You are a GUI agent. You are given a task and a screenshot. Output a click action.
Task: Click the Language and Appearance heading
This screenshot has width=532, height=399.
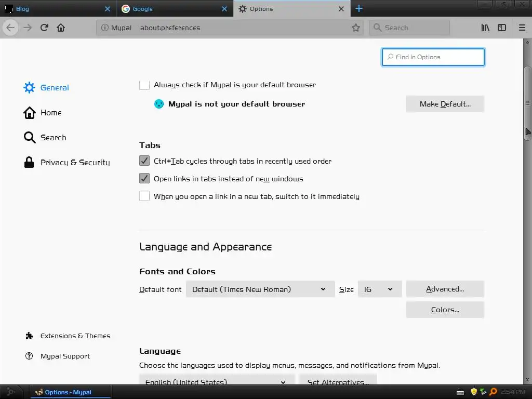coord(205,247)
